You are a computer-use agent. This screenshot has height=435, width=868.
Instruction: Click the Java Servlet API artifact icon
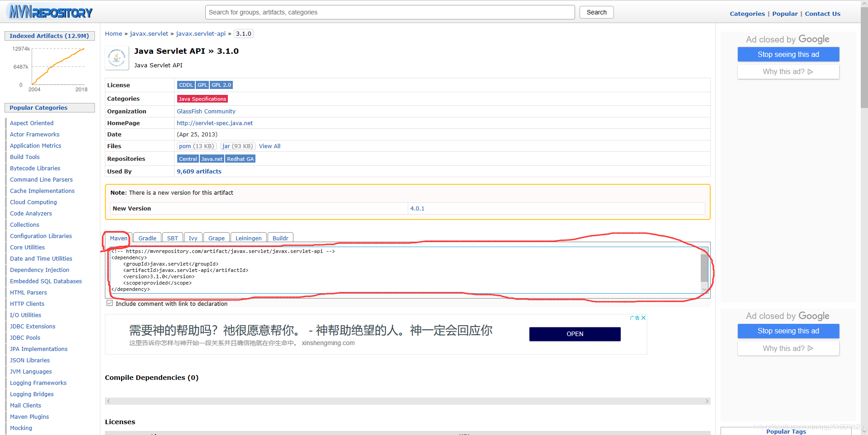pyautogui.click(x=117, y=58)
